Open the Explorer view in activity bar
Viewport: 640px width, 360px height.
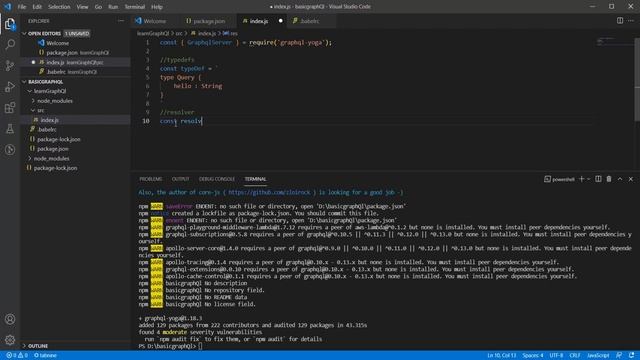(10, 24)
